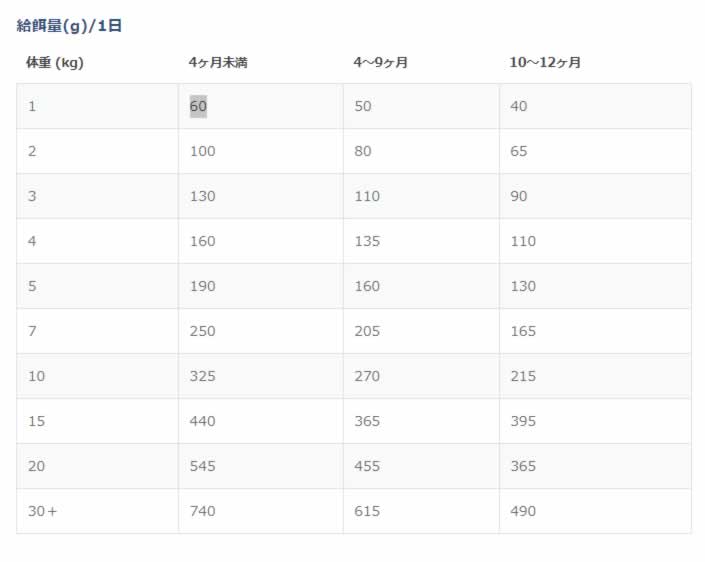Click the 250 value in the 7 kg row
This screenshot has height=562, width=705.
pos(202,331)
